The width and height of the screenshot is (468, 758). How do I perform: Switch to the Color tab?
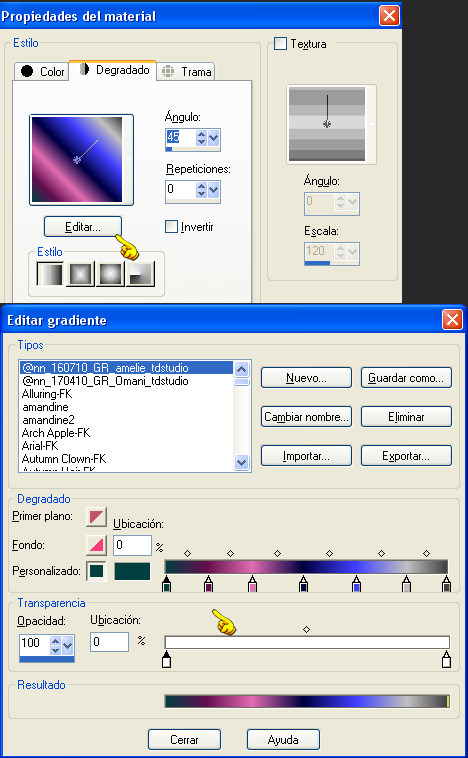click(x=42, y=72)
